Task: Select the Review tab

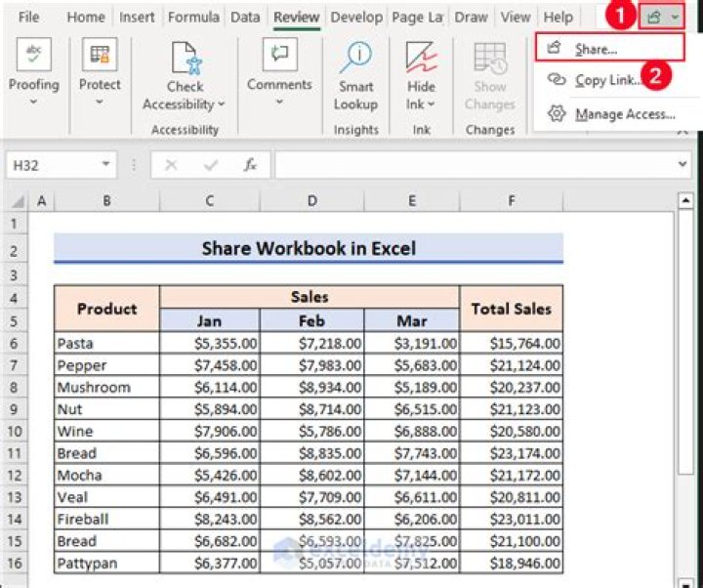Action: pos(297,17)
